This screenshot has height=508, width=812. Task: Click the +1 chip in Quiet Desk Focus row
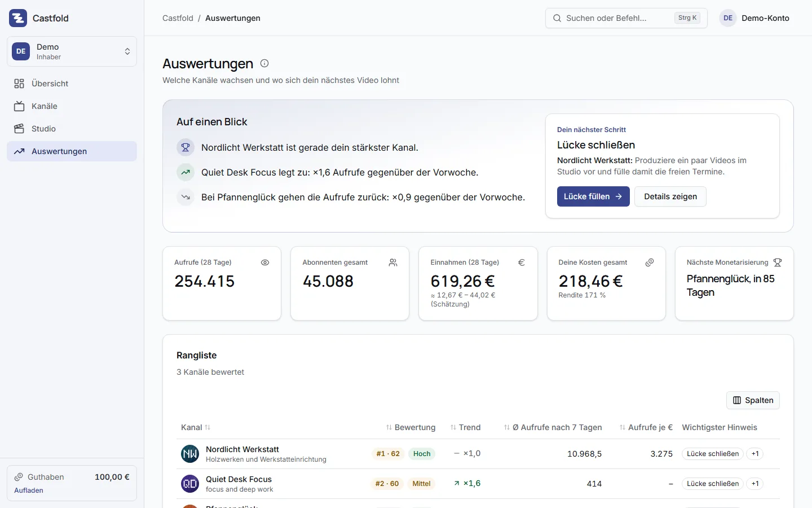tap(755, 484)
